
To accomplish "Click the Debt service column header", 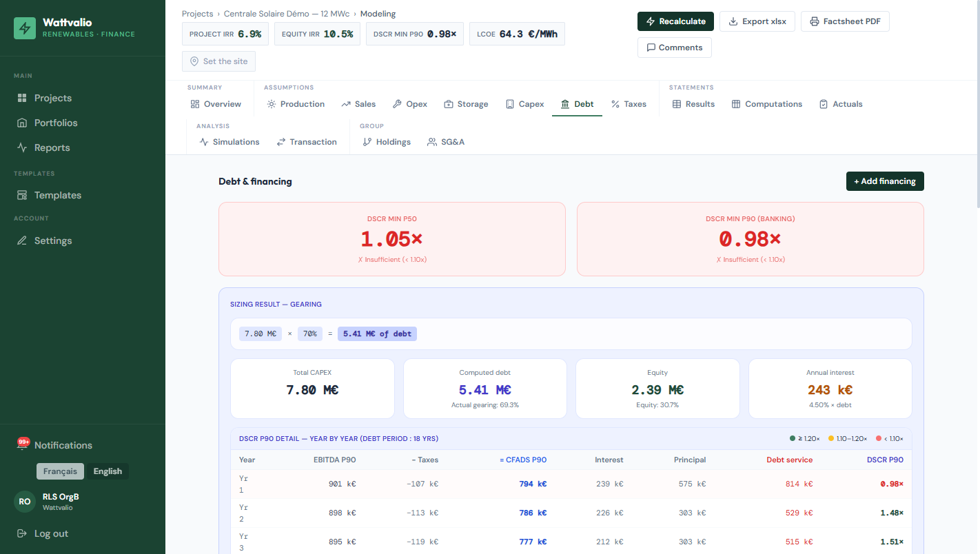I will (790, 460).
